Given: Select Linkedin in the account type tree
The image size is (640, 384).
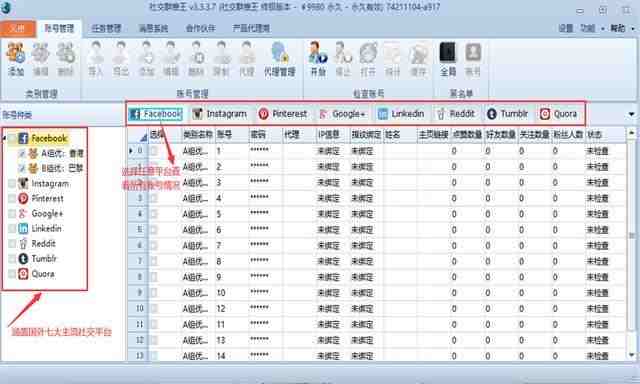Looking at the screenshot, I should click(x=46, y=229).
